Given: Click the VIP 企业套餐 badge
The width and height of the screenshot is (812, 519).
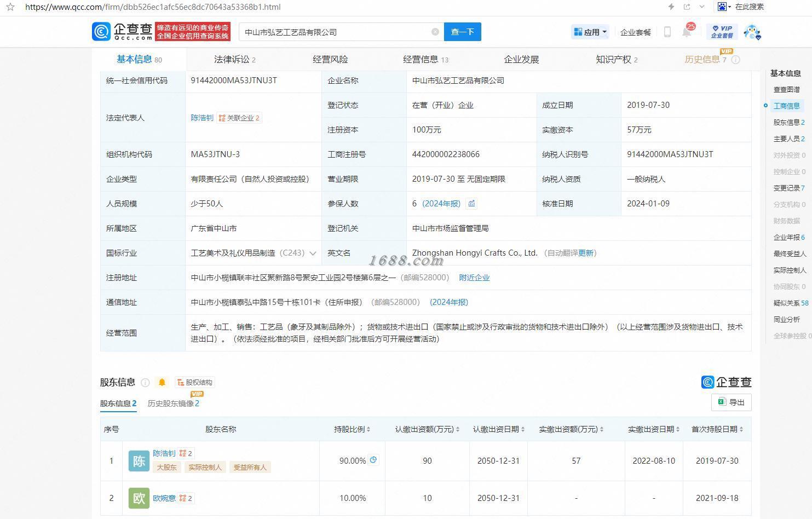Looking at the screenshot, I should tap(722, 32).
